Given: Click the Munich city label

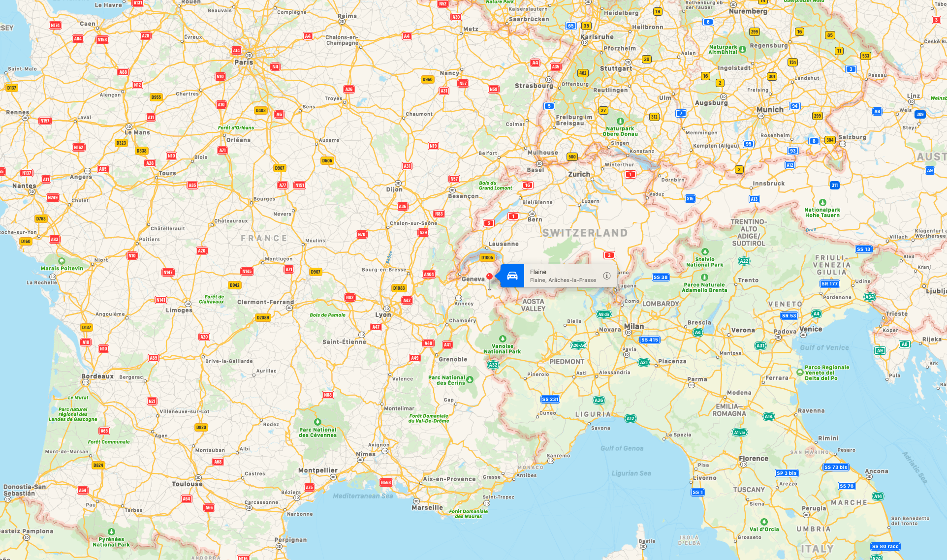Looking at the screenshot, I should (770, 110).
